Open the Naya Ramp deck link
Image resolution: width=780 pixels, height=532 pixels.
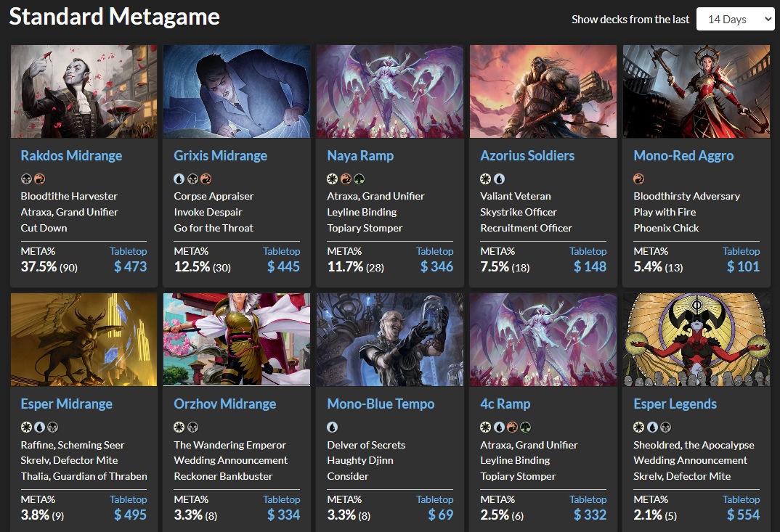360,155
